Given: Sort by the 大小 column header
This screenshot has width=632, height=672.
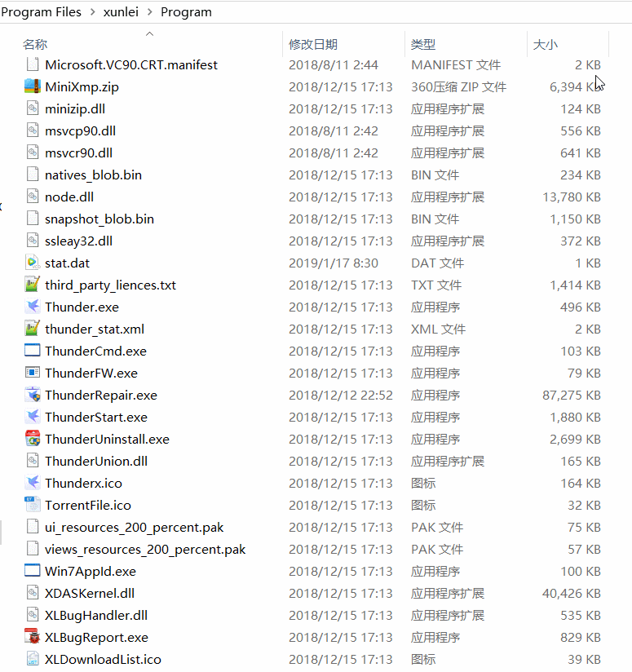Looking at the screenshot, I should (x=546, y=44).
